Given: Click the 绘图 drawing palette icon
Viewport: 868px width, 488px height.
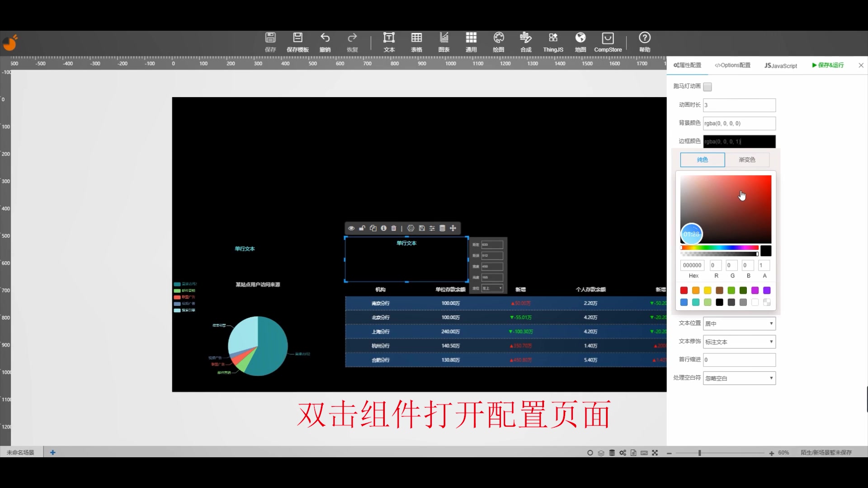Looking at the screenshot, I should (x=499, y=42).
